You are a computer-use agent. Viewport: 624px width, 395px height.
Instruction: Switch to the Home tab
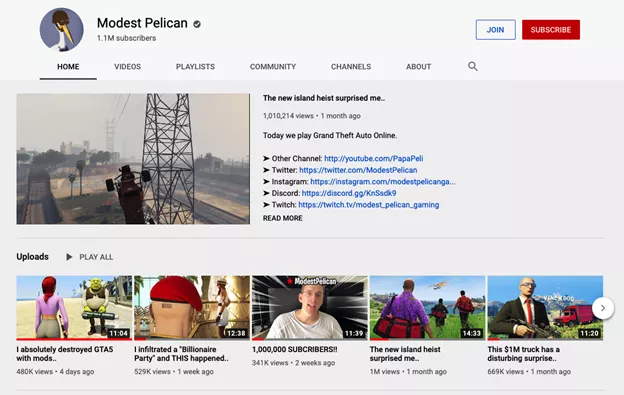(x=68, y=66)
